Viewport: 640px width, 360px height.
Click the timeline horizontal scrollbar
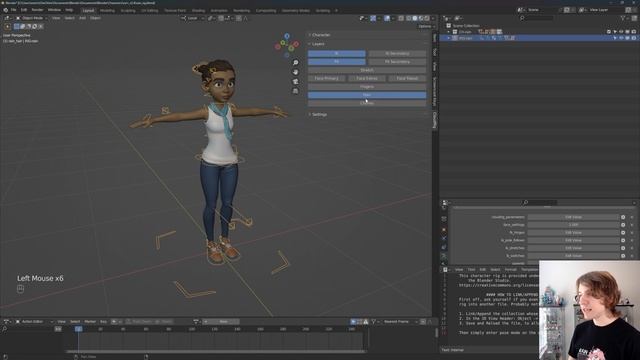click(216, 351)
